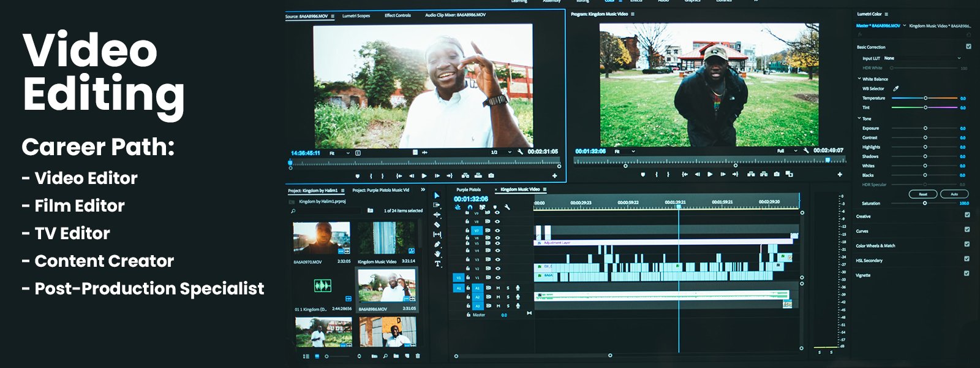Add marker in Source monitor

tap(357, 176)
